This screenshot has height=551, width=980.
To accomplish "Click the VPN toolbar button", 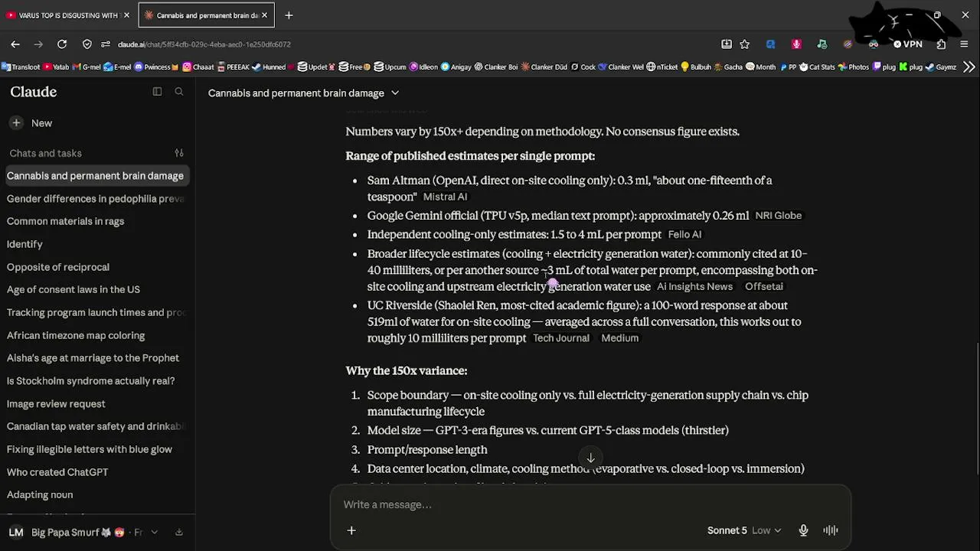I will pos(908,44).
